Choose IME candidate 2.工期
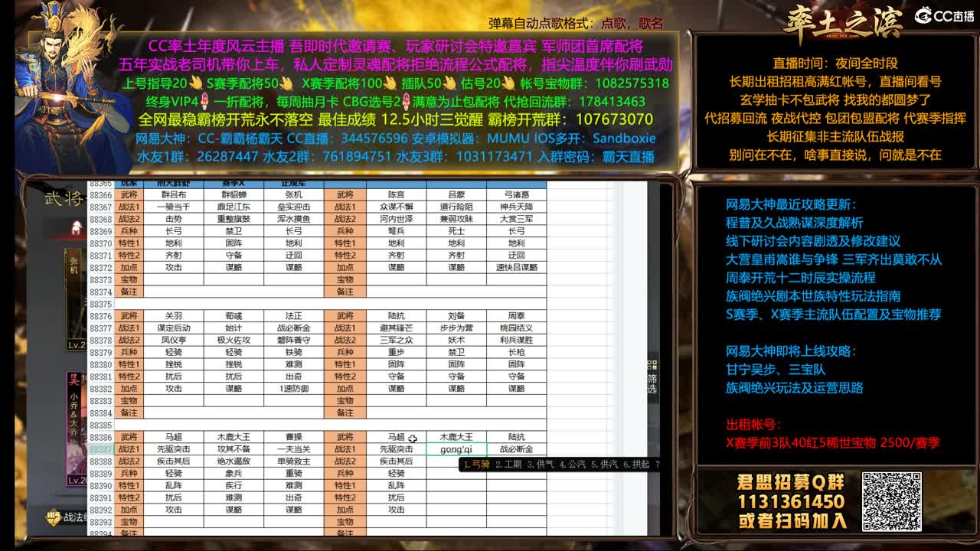The width and height of the screenshot is (980, 551). [508, 464]
